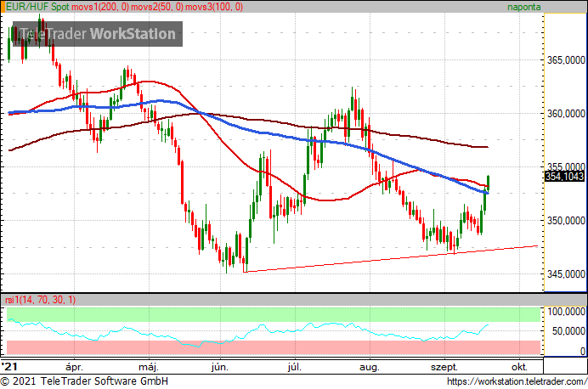588x389 pixels.
Task: Click the 345,0000 price axis label
Action: 566,274
